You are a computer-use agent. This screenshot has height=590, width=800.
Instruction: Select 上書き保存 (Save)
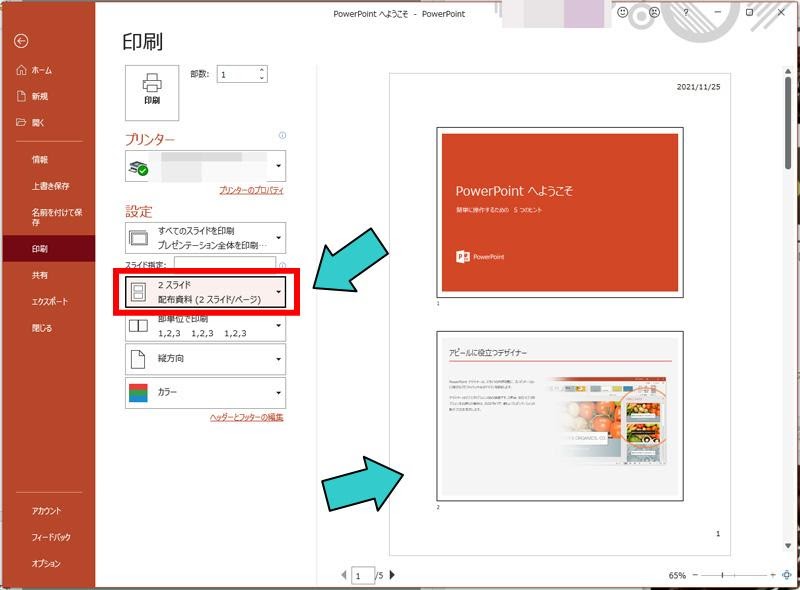(x=51, y=186)
